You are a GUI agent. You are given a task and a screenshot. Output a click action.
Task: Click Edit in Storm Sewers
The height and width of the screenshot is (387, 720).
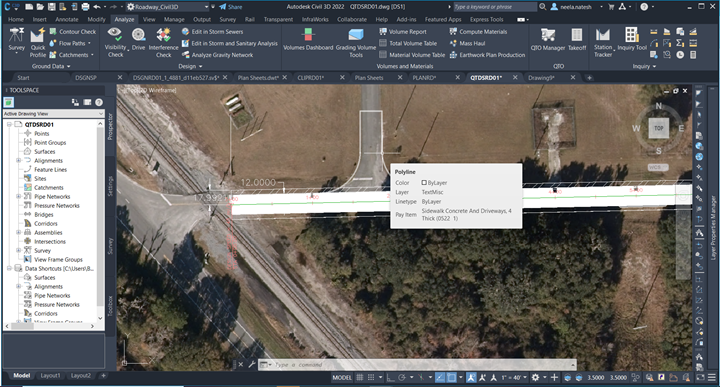click(x=212, y=32)
